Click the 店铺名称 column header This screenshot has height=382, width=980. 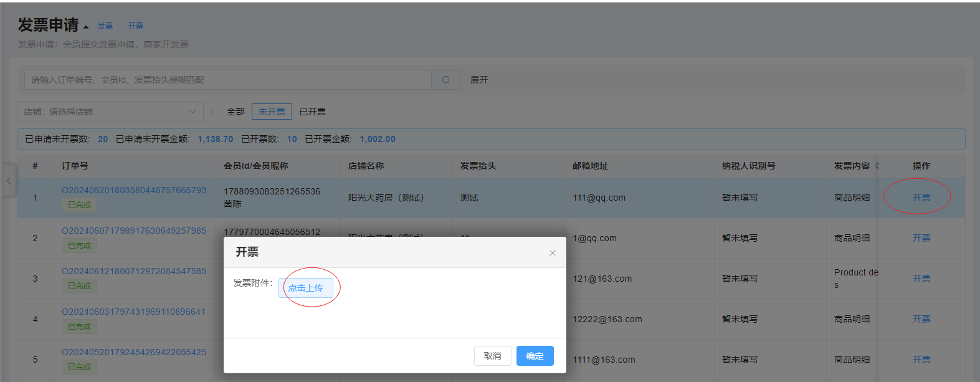[366, 166]
